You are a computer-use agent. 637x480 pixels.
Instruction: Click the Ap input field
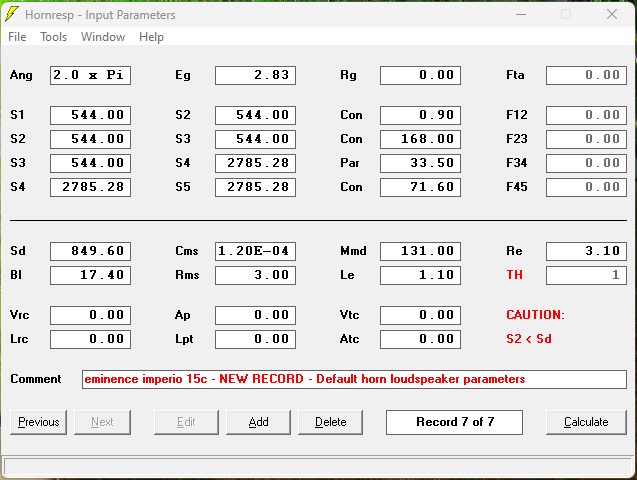256,316
